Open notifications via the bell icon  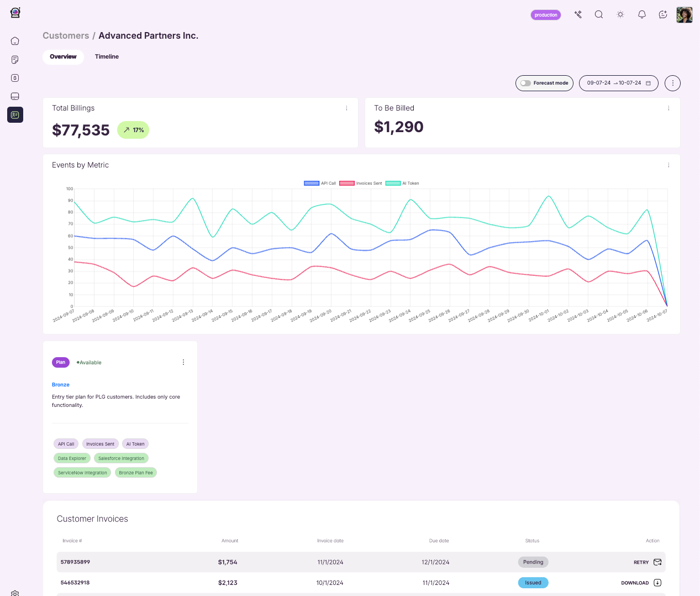pos(641,14)
